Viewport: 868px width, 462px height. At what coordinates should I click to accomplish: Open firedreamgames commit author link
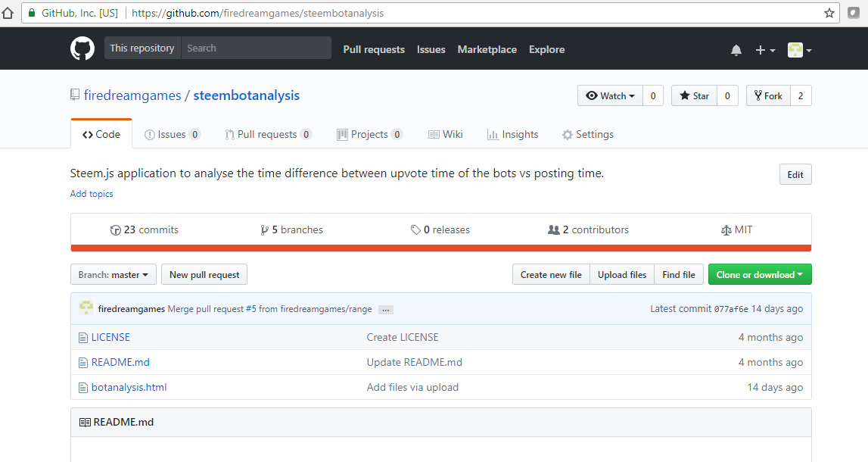coord(131,309)
